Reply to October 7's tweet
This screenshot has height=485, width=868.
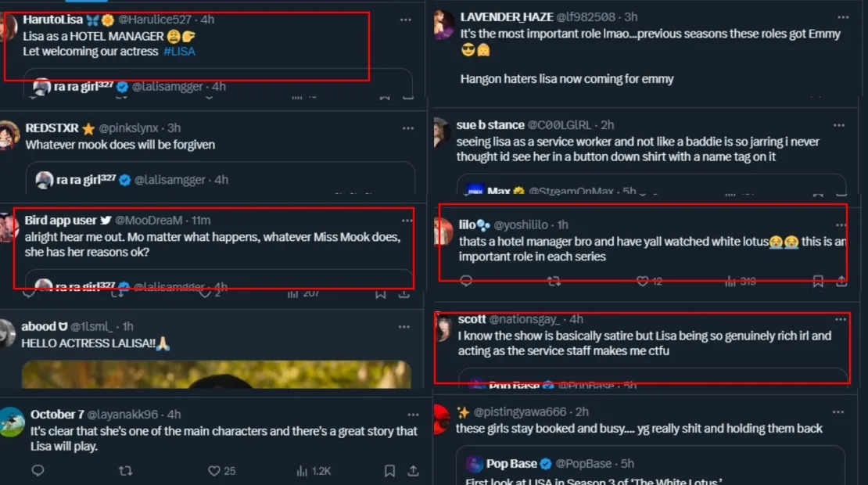(38, 471)
